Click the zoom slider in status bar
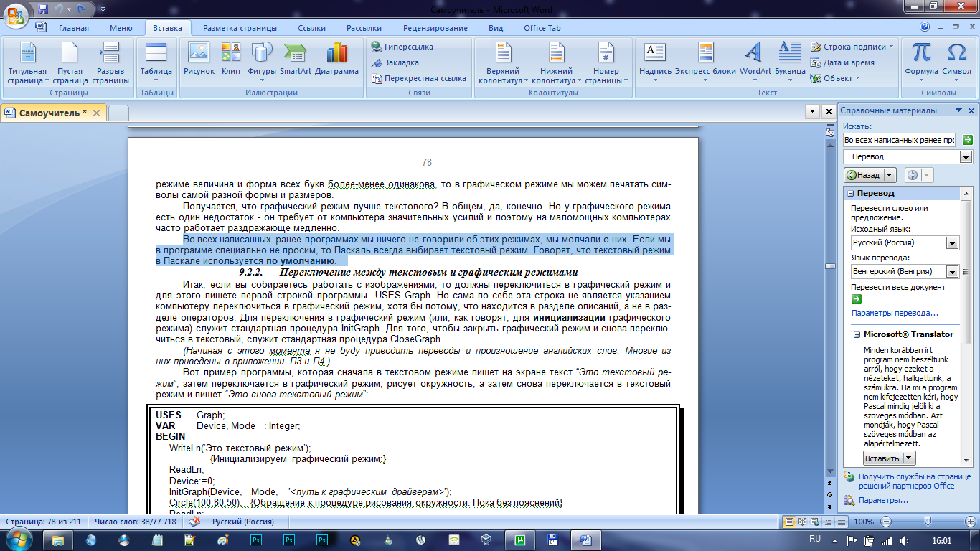The width and height of the screenshot is (980, 551). tap(928, 522)
